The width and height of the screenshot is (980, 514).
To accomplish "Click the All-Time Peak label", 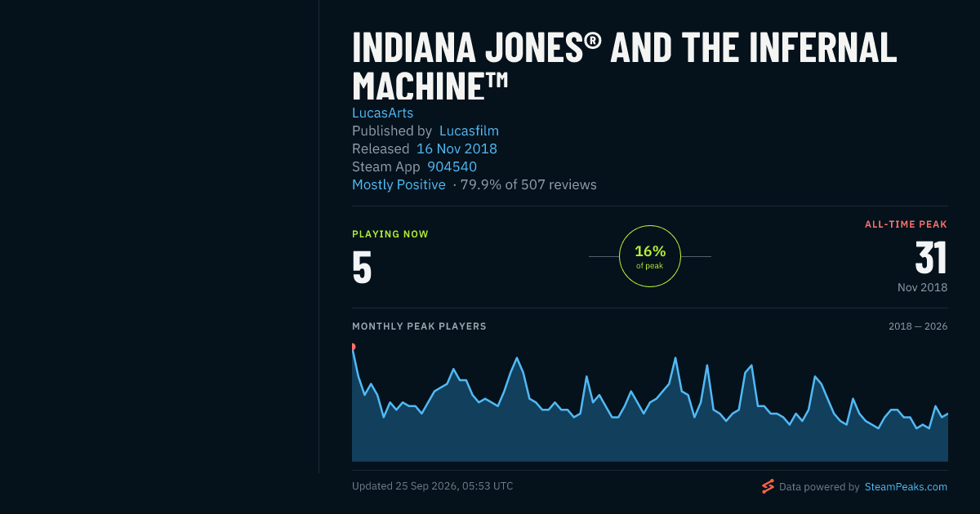I will 906,224.
